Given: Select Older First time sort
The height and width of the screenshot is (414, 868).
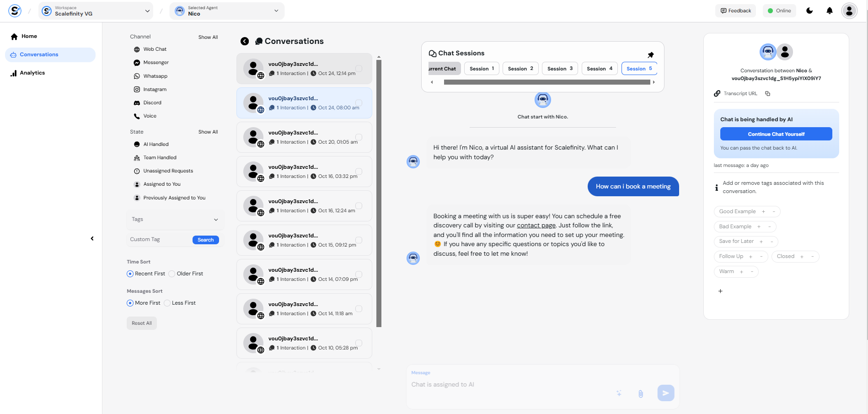Looking at the screenshot, I should [172, 274].
